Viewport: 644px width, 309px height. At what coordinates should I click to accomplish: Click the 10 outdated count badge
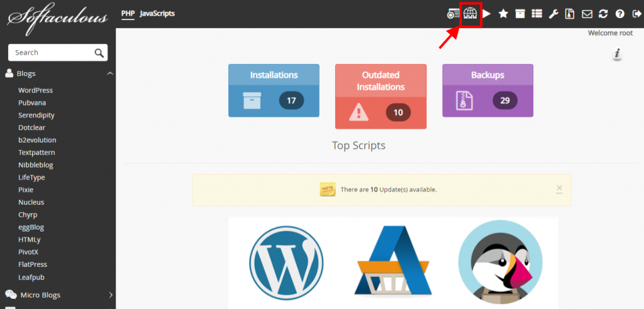pyautogui.click(x=398, y=112)
